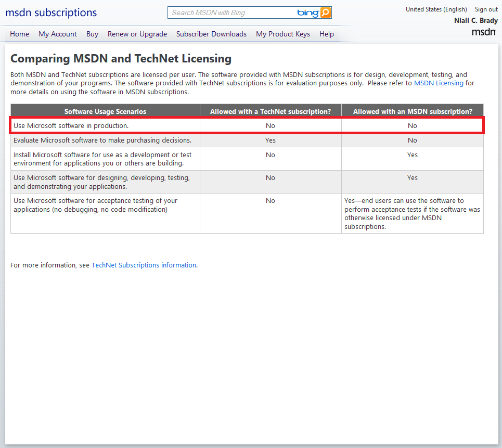This screenshot has height=448, width=502.
Task: Click the 'Use Microsoft software for designing, developing' cell
Action: (105, 182)
